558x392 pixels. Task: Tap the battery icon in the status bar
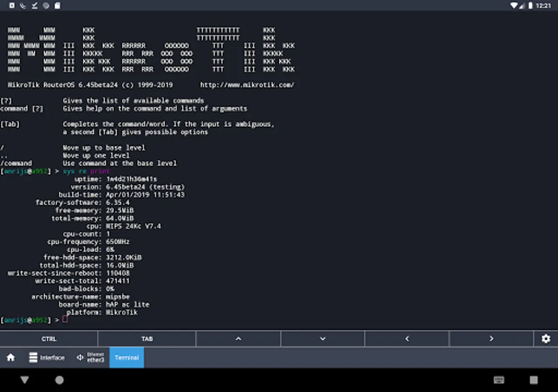click(x=531, y=6)
